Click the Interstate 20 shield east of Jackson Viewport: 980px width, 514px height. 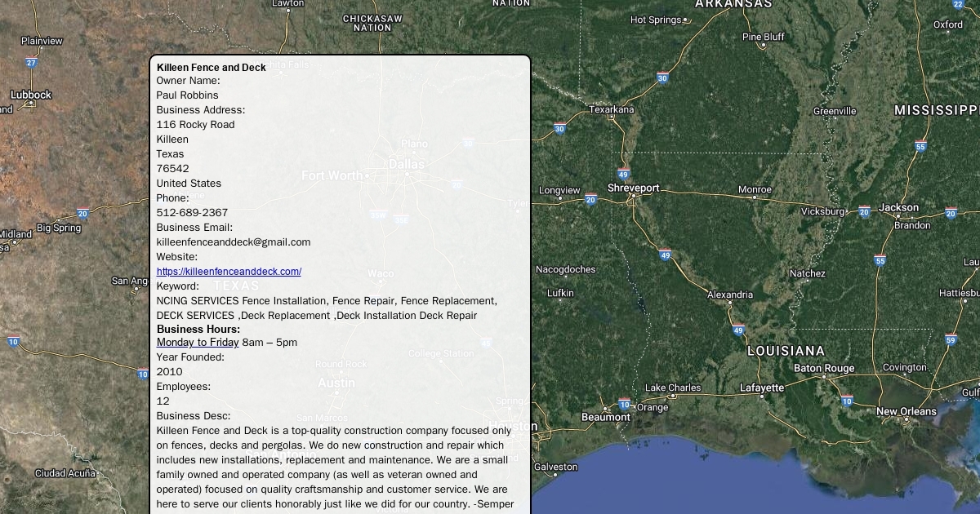951,213
